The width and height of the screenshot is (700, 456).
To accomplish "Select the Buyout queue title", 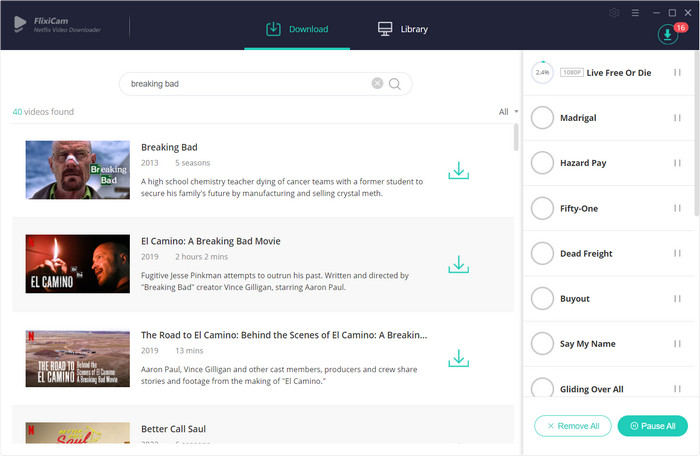I will click(x=575, y=298).
